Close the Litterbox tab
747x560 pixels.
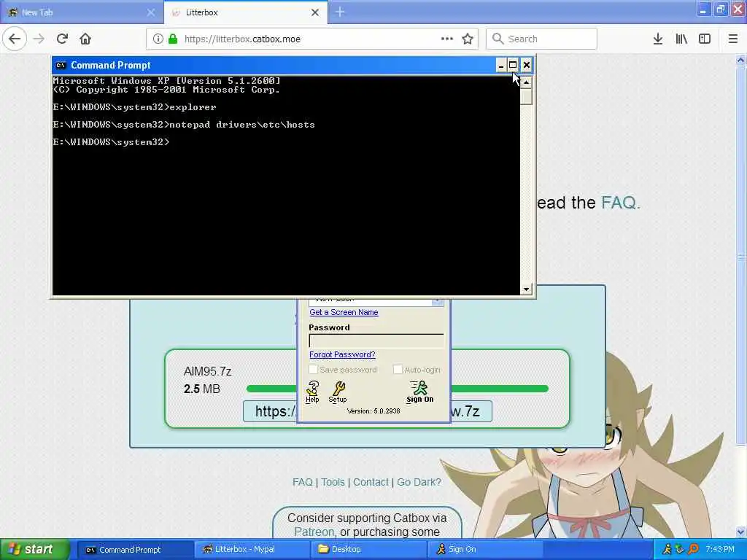click(315, 12)
